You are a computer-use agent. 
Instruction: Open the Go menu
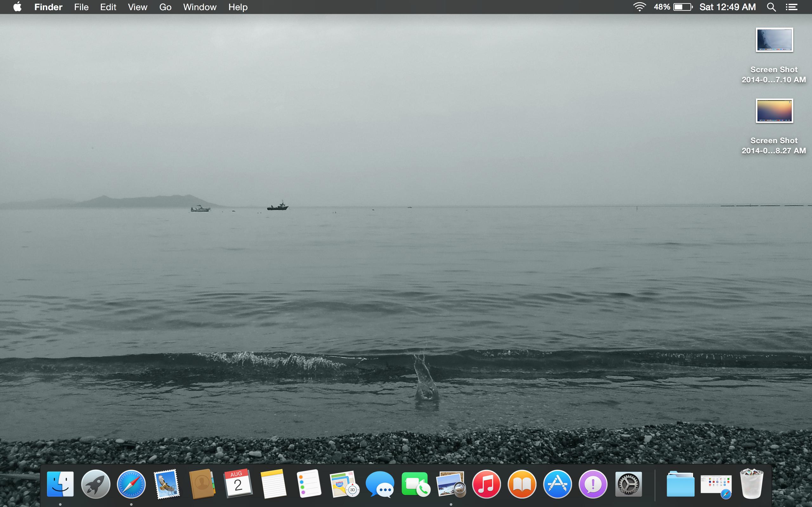pyautogui.click(x=165, y=7)
